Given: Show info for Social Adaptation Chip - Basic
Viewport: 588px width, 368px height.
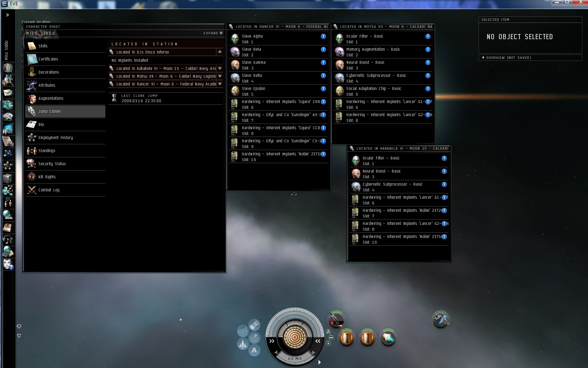Looking at the screenshot, I should coord(428,89).
